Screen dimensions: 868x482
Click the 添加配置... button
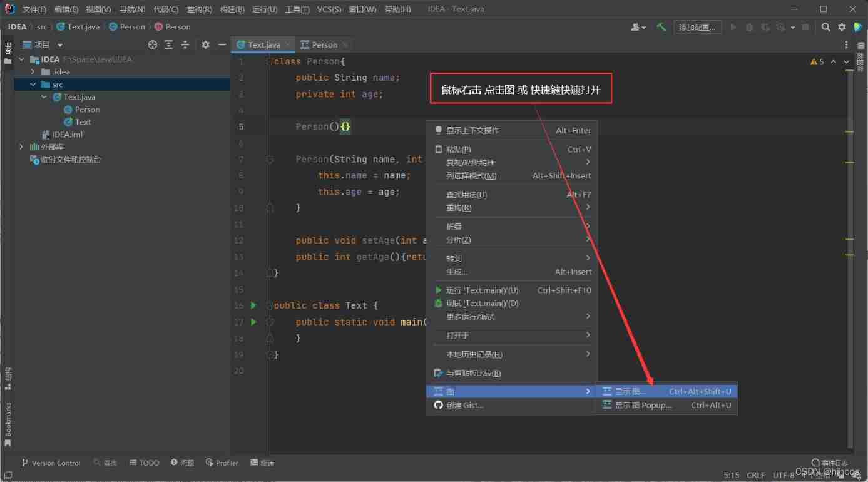(x=697, y=27)
